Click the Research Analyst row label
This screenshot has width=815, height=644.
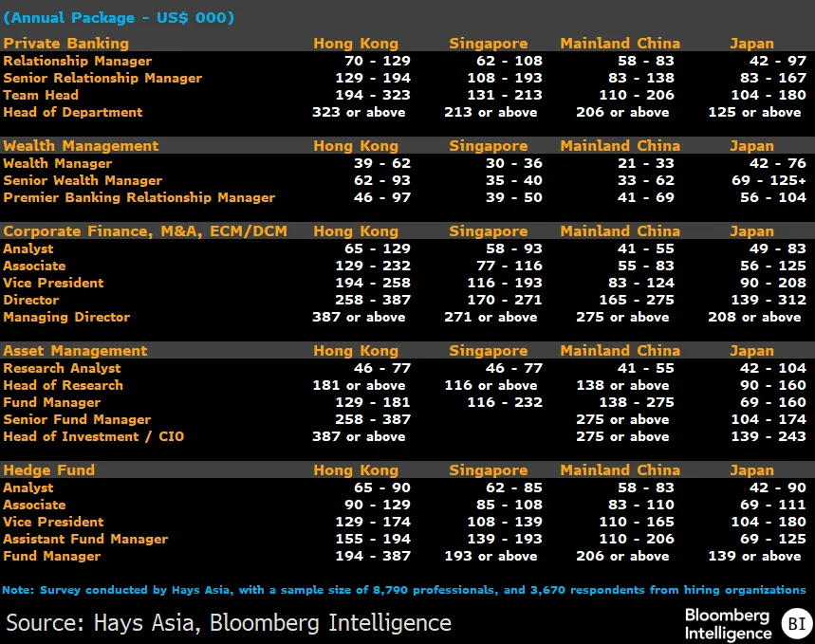[62, 368]
